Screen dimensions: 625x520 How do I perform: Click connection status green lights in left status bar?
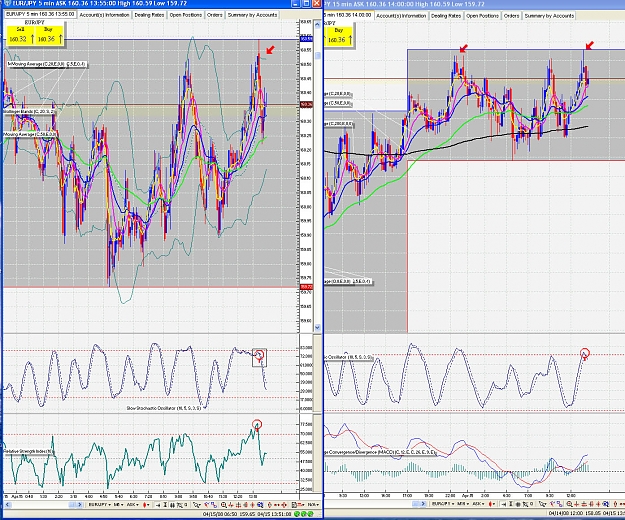pyautogui.click(x=303, y=514)
